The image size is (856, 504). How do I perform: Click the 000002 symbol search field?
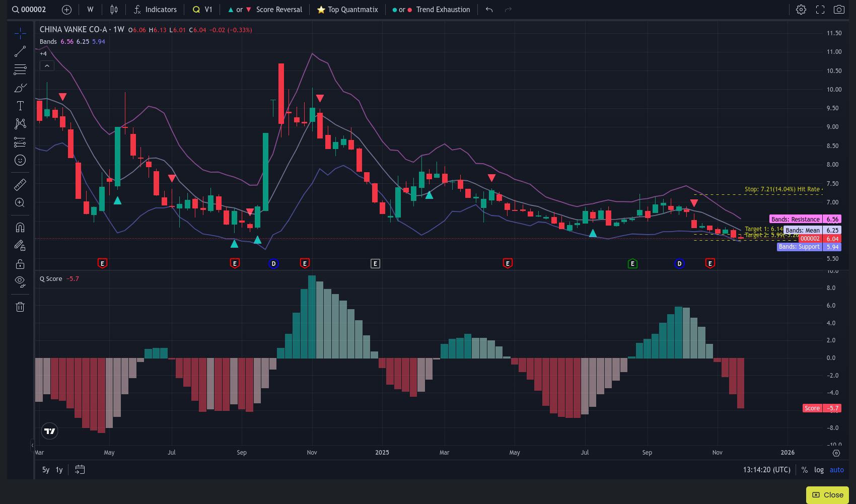click(29, 10)
